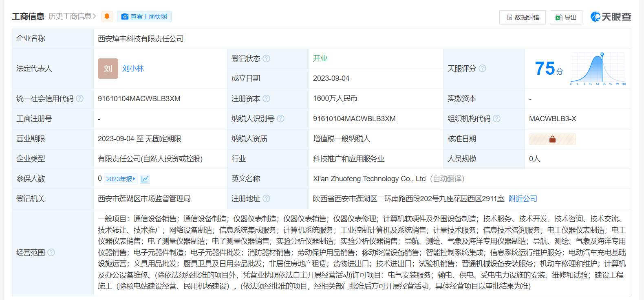
Task: Click 增值税一般纳税人 value
Action: (342, 139)
